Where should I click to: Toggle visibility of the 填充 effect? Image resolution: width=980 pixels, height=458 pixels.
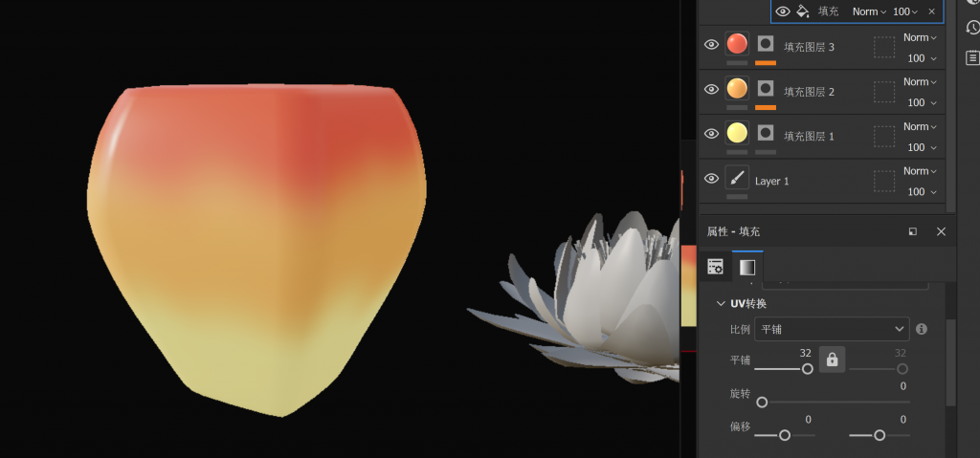(783, 11)
